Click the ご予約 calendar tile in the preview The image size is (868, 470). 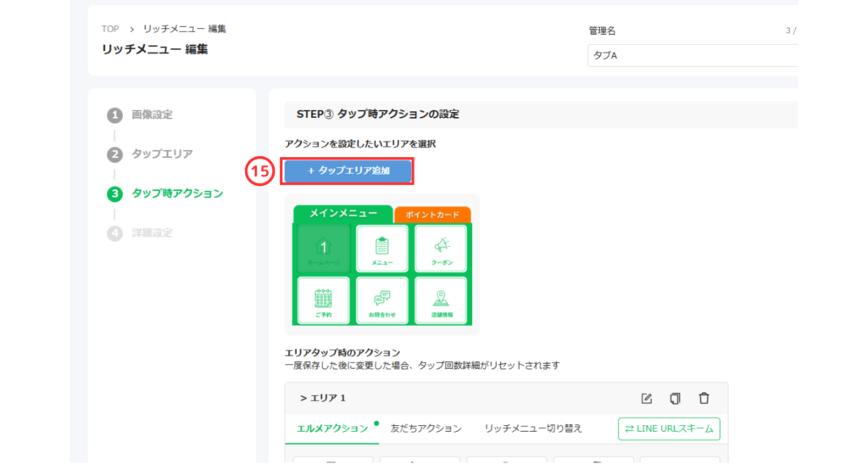(x=323, y=300)
